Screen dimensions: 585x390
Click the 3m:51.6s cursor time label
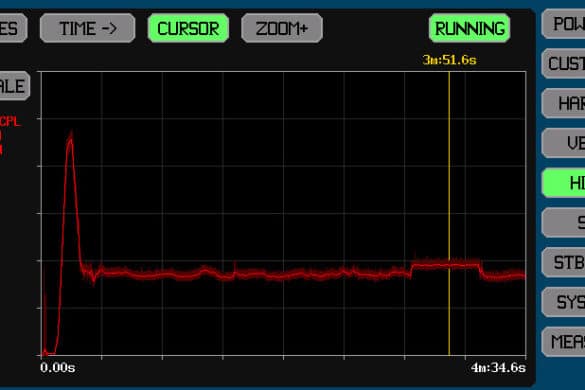click(450, 60)
